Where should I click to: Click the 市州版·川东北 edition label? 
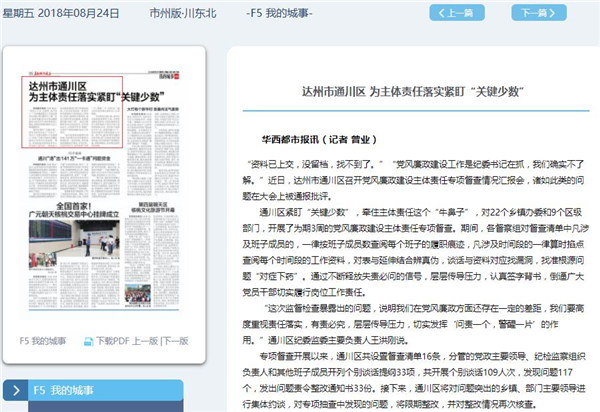(183, 13)
